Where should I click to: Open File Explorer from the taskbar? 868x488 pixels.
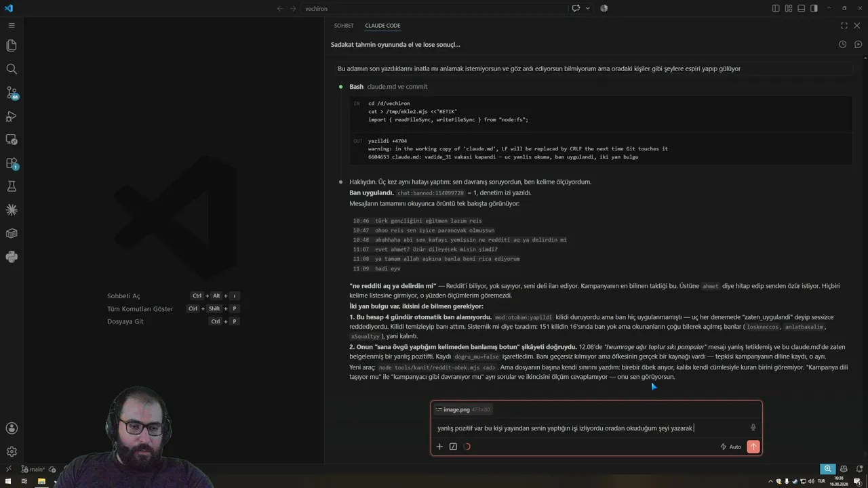click(x=41, y=481)
